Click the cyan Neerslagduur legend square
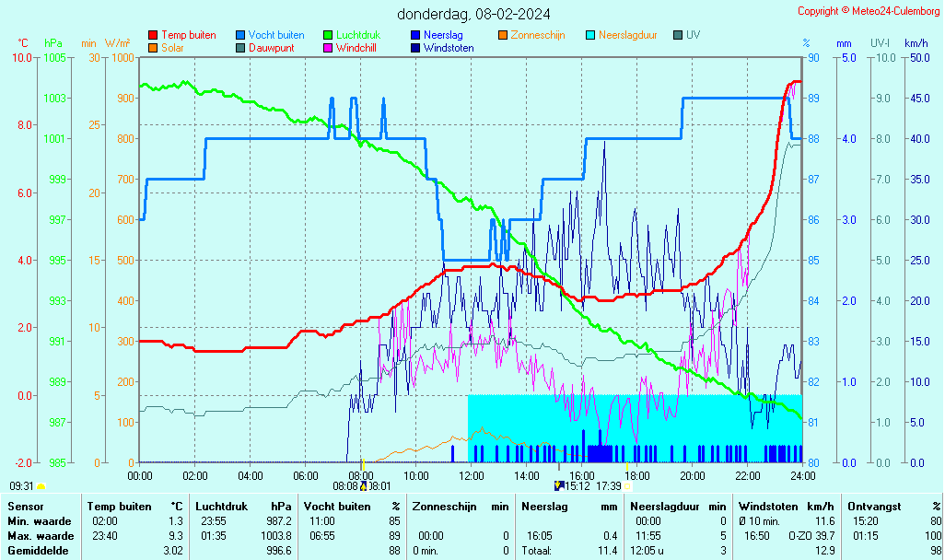Image resolution: width=945 pixels, height=560 pixels. point(589,35)
